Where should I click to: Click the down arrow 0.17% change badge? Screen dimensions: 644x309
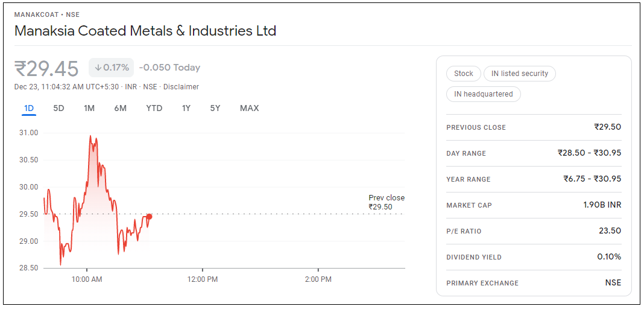pos(112,68)
